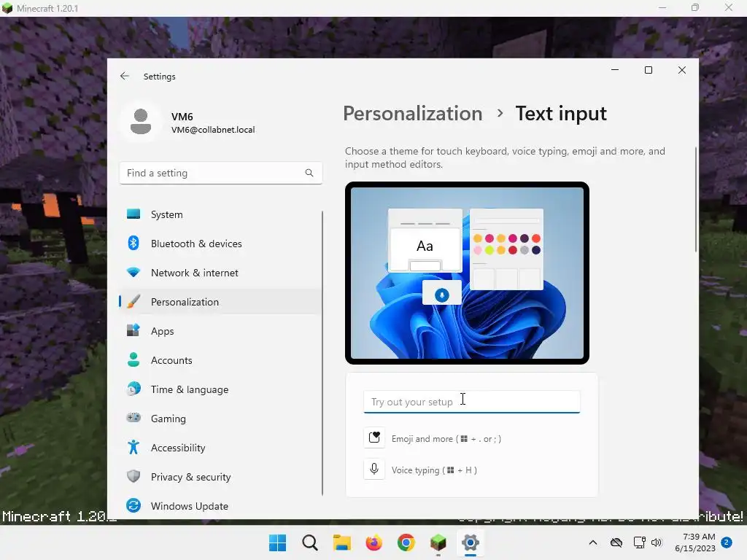The height and width of the screenshot is (560, 747).
Task: Open the notifications badge showing 2
Action: [x=727, y=542]
